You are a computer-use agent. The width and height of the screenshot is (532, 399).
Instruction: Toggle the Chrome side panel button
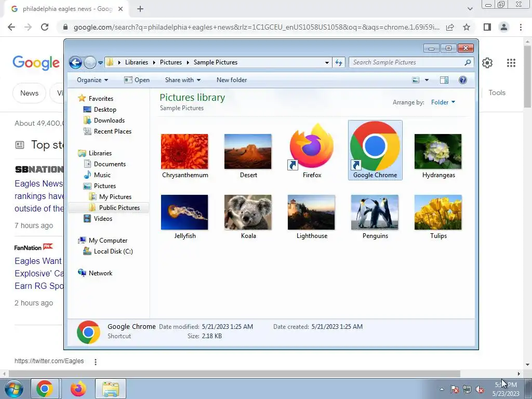click(x=487, y=27)
